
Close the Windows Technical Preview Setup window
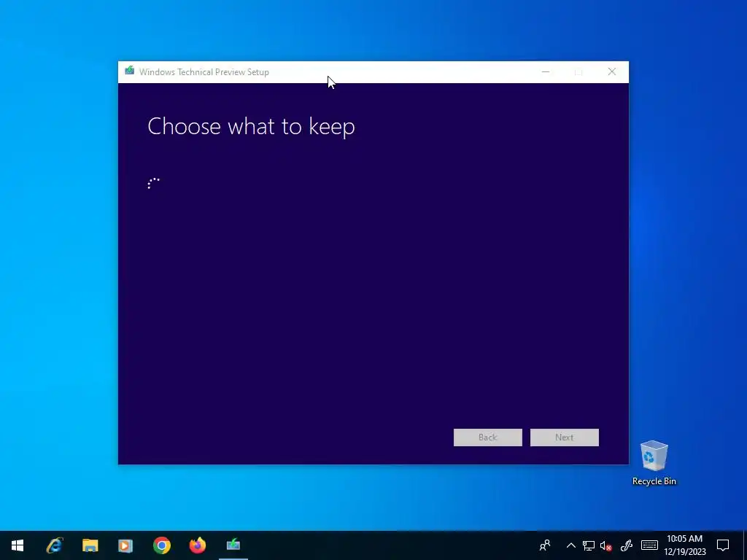(612, 72)
